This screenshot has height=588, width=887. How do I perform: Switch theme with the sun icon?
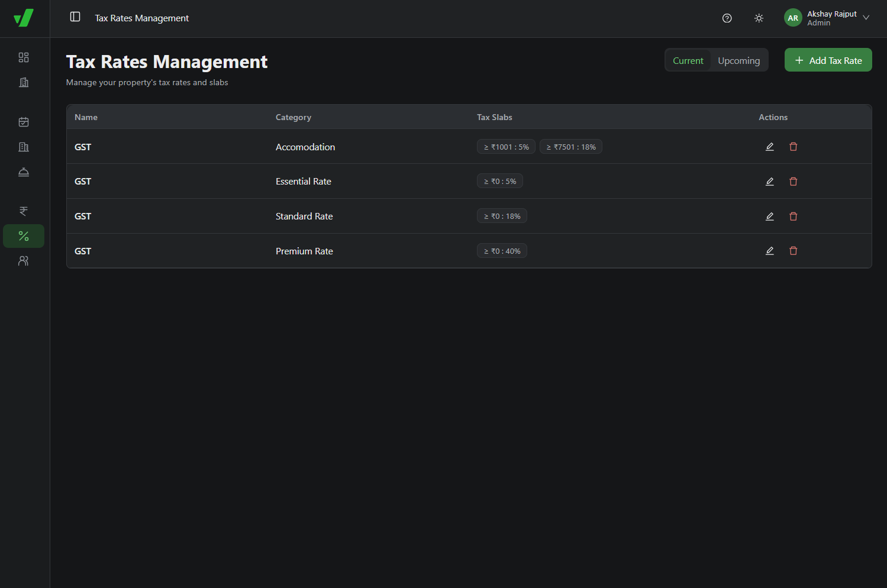pos(759,18)
